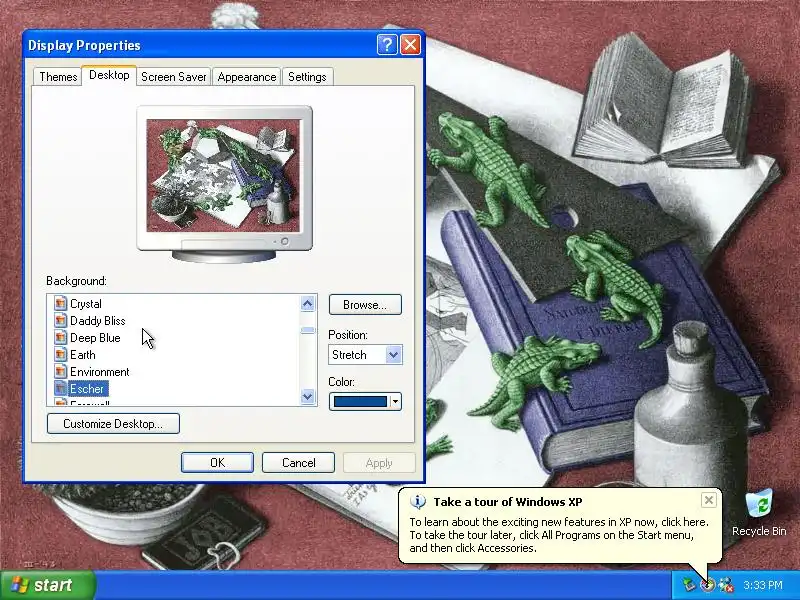800x600 pixels.
Task: Click the greyed Apply button
Action: tap(379, 463)
